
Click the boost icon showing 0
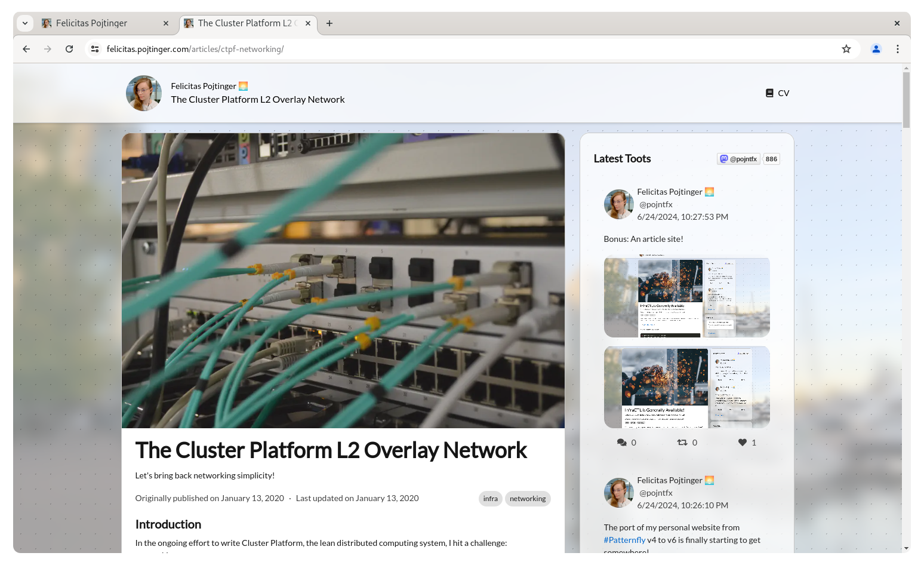pyautogui.click(x=682, y=443)
